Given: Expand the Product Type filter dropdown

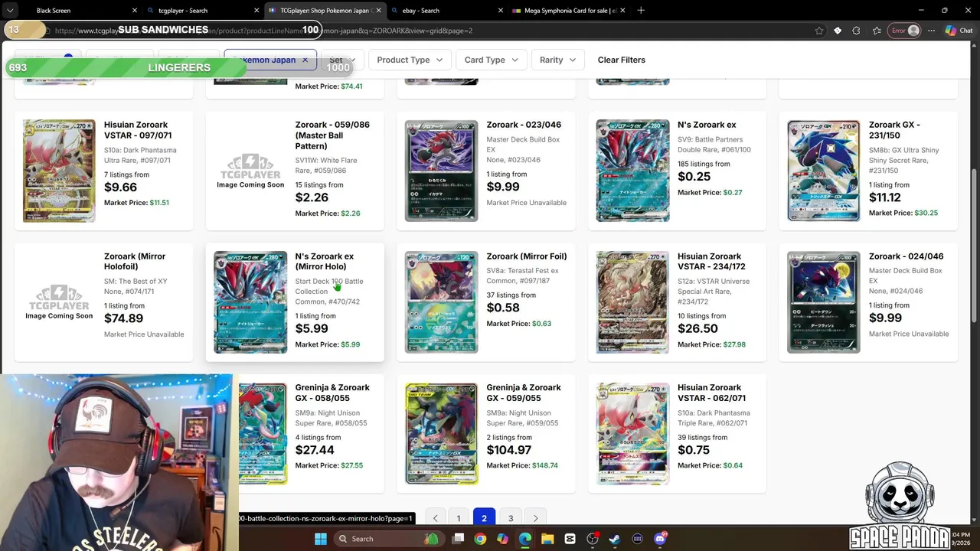Looking at the screenshot, I should pos(410,60).
